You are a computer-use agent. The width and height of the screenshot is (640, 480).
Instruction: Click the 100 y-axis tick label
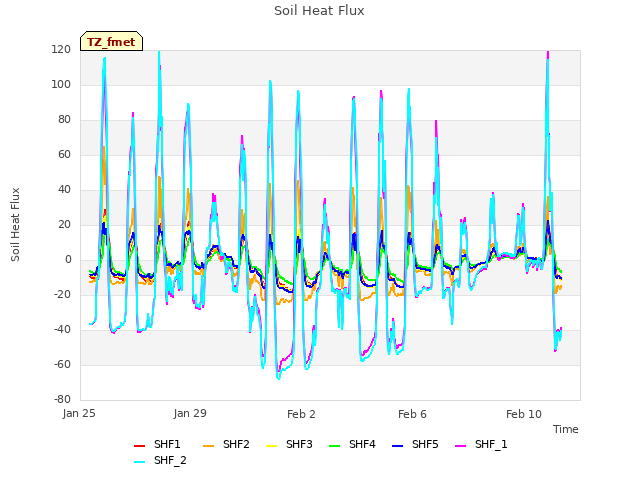pos(61,85)
